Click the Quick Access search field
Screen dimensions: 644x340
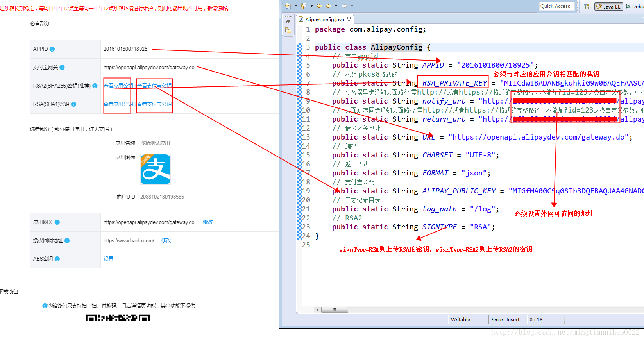[557, 6]
